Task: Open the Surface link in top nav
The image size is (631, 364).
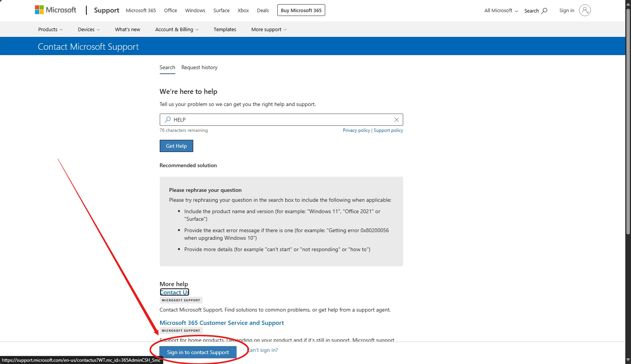Action: pos(221,10)
